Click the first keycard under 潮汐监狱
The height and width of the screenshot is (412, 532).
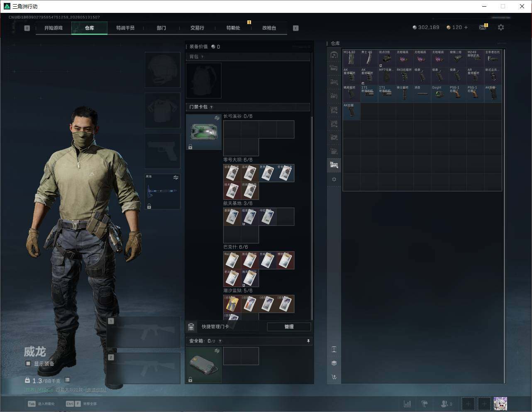(232, 304)
